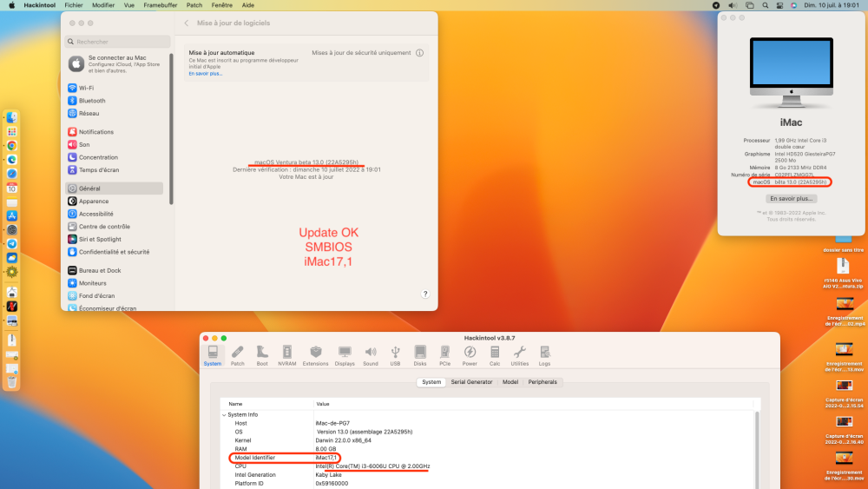868x489 pixels.
Task: Select Moniteurs in System Settings sidebar
Action: tap(114, 283)
